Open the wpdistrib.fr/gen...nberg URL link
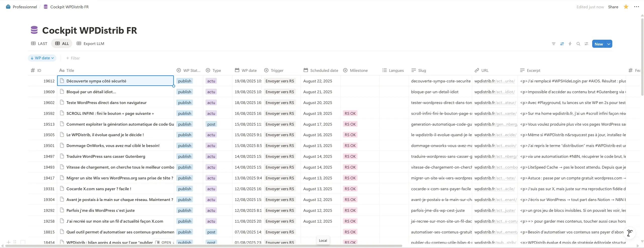The image size is (644, 248). click(x=496, y=124)
